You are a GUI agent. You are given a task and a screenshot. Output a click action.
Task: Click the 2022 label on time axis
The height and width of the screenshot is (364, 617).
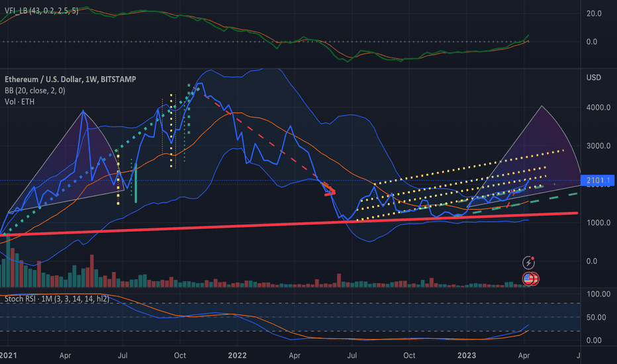click(x=237, y=355)
